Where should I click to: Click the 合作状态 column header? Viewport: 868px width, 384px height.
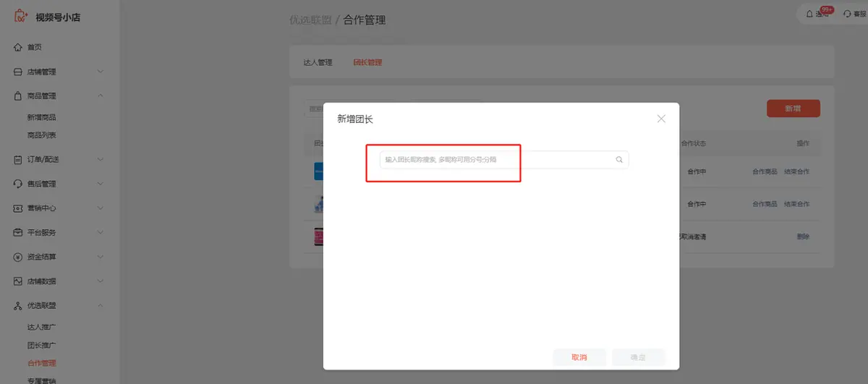pos(693,143)
